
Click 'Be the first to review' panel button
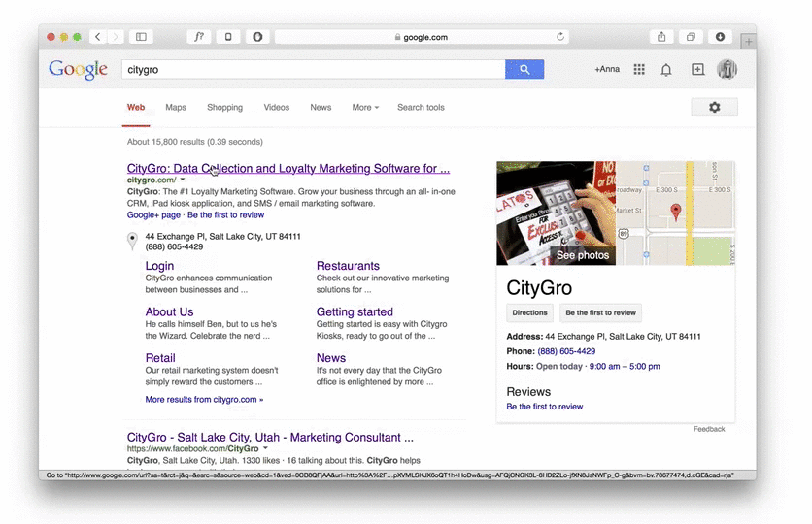pos(600,312)
